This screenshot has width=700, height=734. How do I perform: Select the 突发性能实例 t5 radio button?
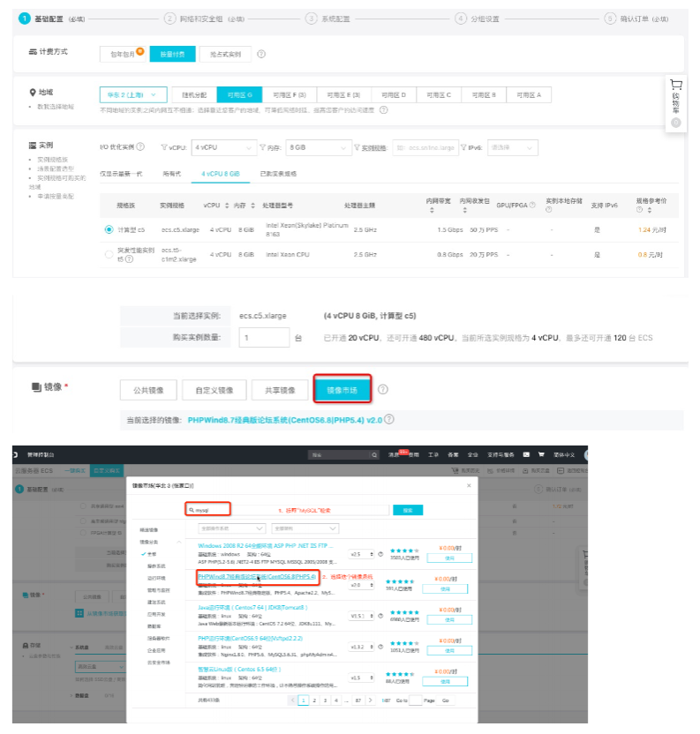[x=109, y=254]
